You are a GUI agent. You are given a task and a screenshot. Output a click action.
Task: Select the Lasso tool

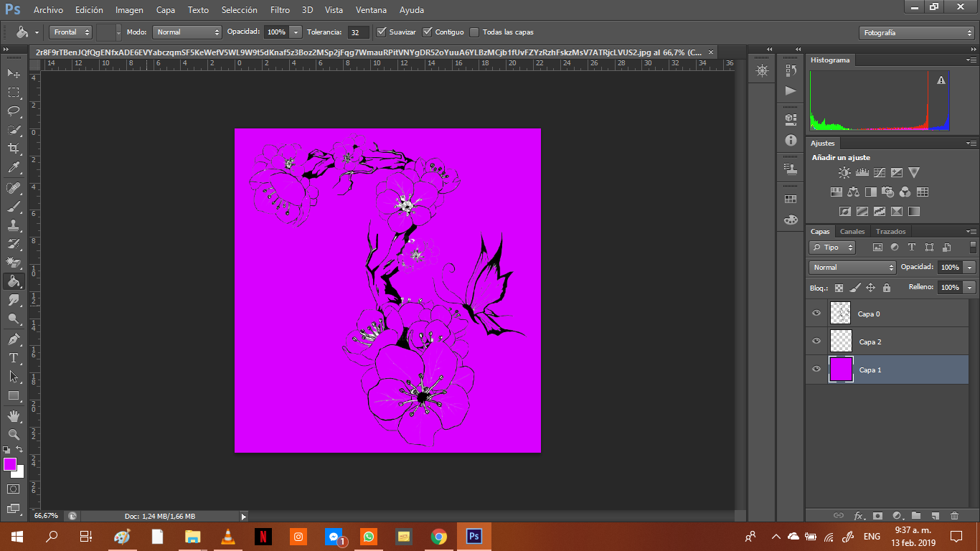point(14,110)
